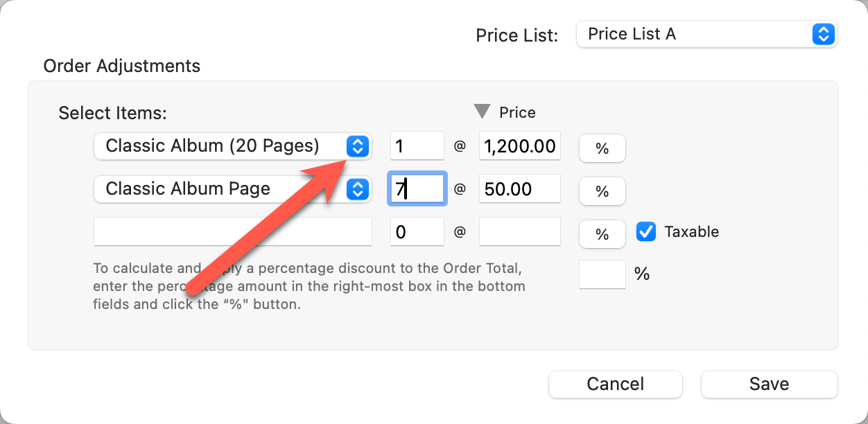Open the Price List A dropdown
This screenshot has width=868, height=424.
706,34
